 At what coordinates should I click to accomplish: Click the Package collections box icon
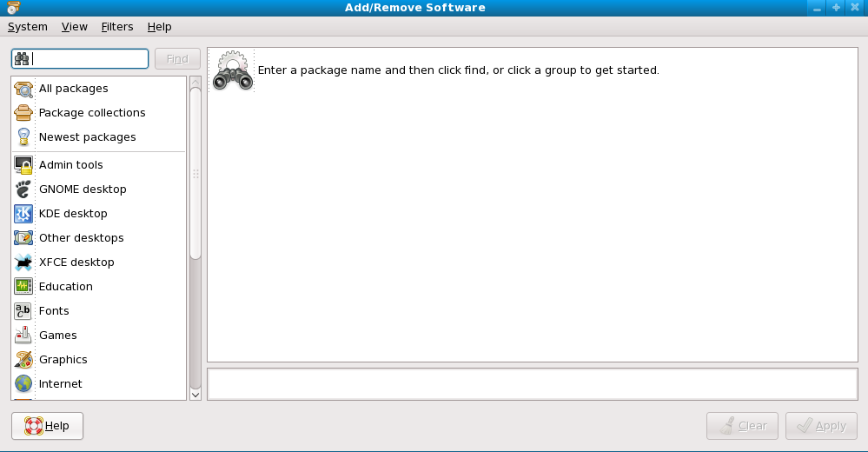coord(23,113)
